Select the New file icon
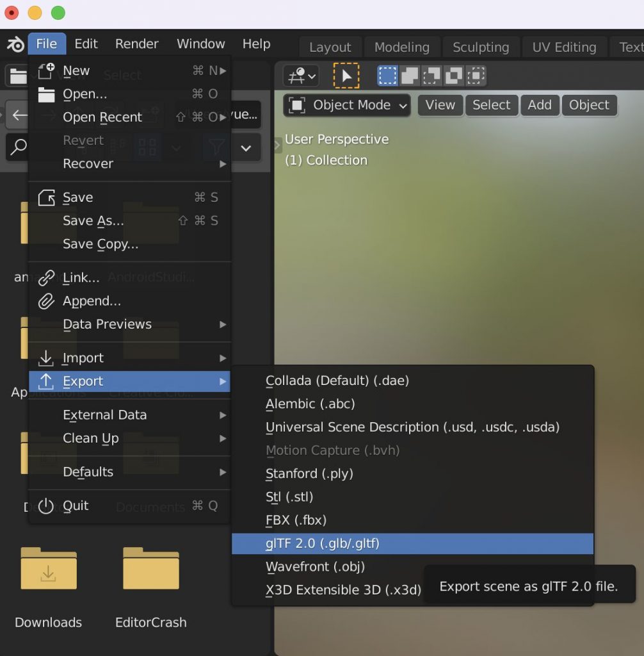This screenshot has height=656, width=644. 46,70
